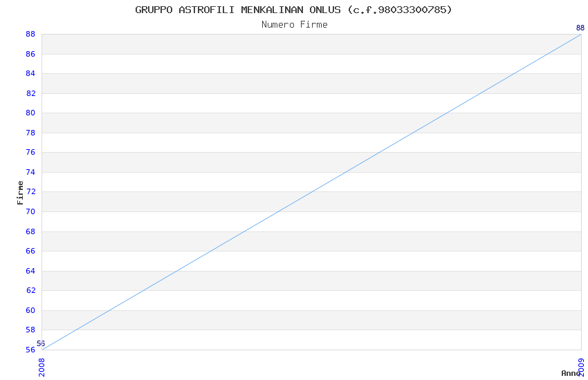
Task: Click the Anno x-axis label
Action: 571,373
